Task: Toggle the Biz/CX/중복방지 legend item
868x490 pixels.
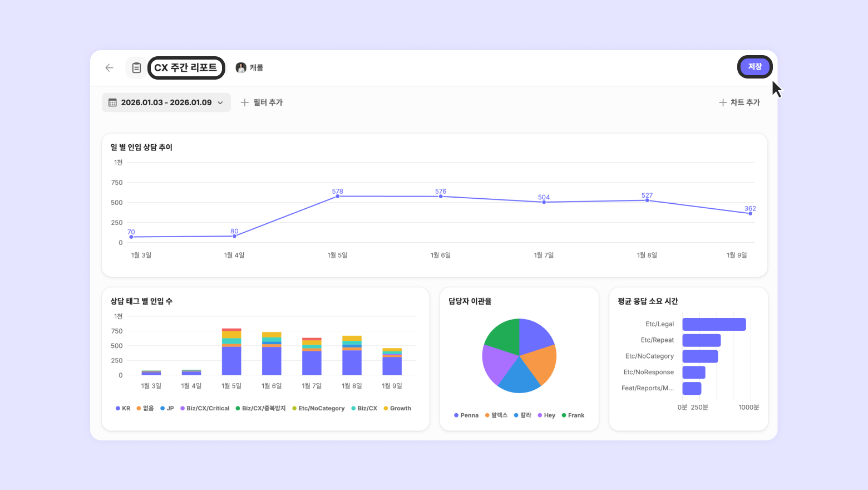Action: 260,408
